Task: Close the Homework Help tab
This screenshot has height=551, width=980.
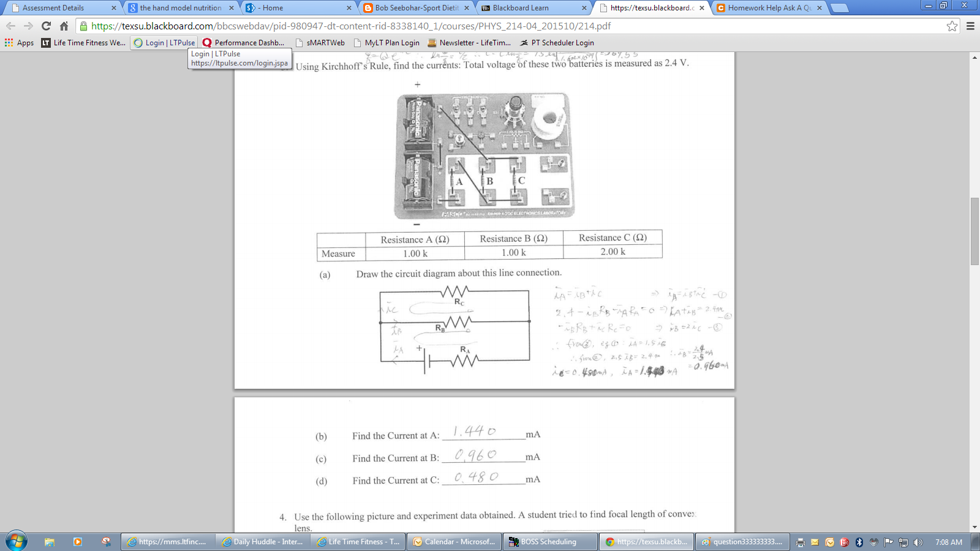Action: [x=820, y=8]
